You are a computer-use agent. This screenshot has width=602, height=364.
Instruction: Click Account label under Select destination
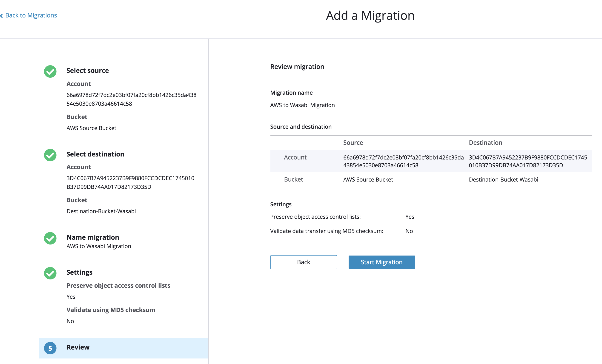pyautogui.click(x=78, y=167)
